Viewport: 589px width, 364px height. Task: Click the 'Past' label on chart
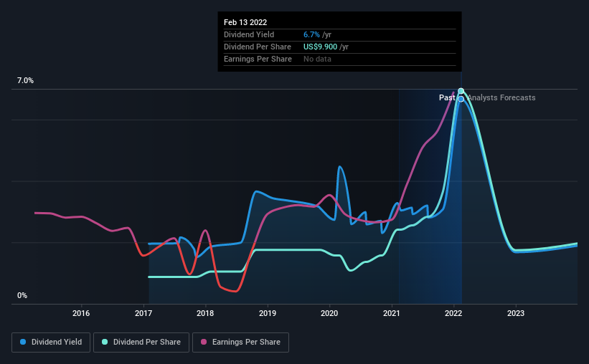[x=447, y=97]
